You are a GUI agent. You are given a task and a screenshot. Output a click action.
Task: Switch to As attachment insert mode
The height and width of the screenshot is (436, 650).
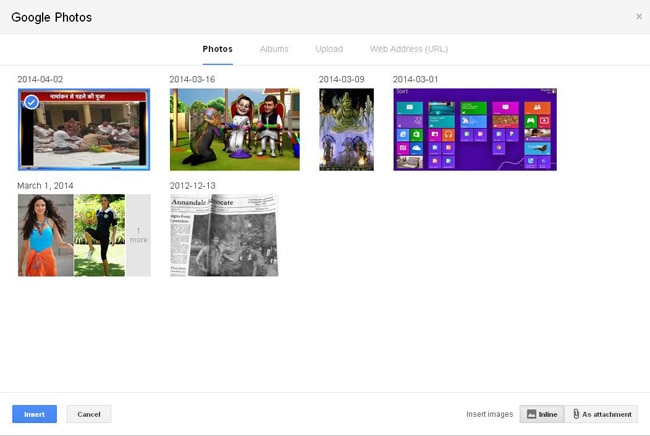point(600,414)
